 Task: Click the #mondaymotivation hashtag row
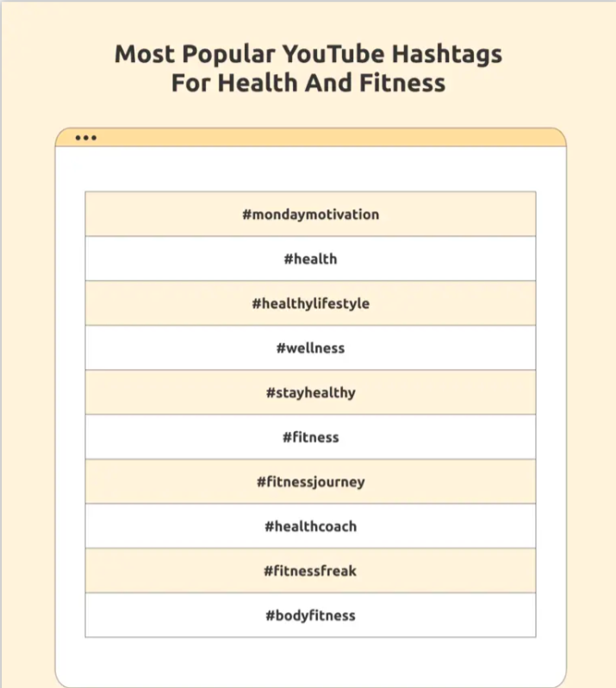310,214
